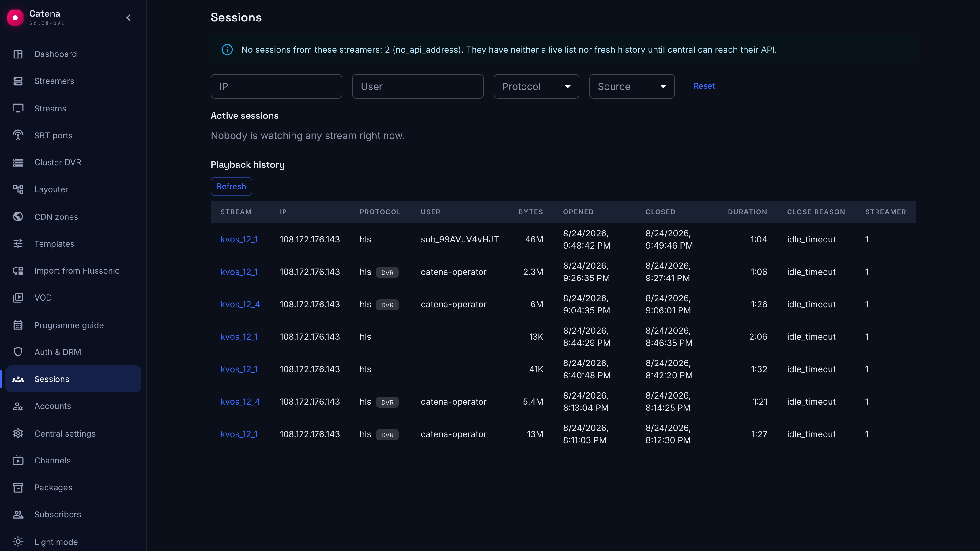Viewport: 980px width, 551px height.
Task: Open the Protocol filter dropdown
Action: tap(537, 86)
